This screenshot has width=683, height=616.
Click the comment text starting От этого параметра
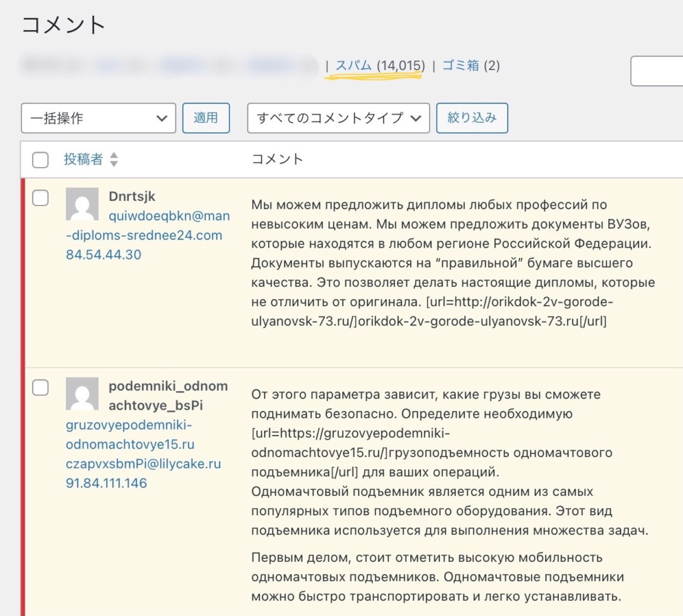click(450, 463)
